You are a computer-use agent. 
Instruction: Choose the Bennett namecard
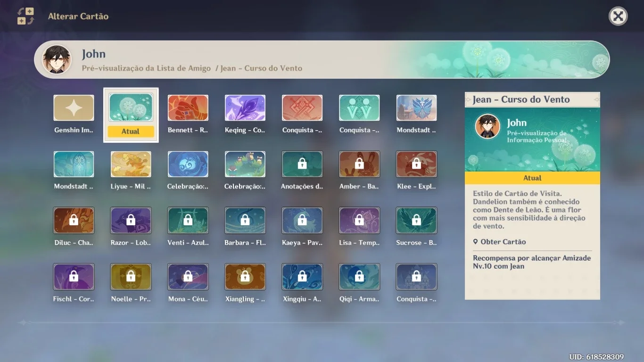(188, 108)
